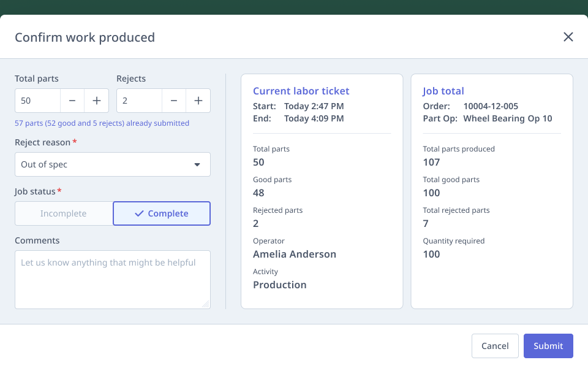
Task: Select the Job total panel heading
Action: 443,91
